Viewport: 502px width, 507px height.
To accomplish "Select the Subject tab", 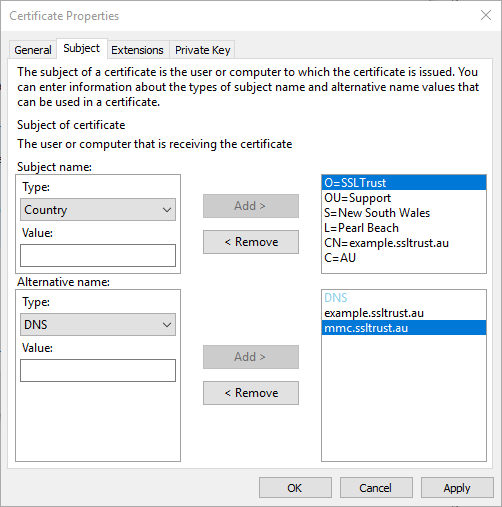I will [x=82, y=49].
